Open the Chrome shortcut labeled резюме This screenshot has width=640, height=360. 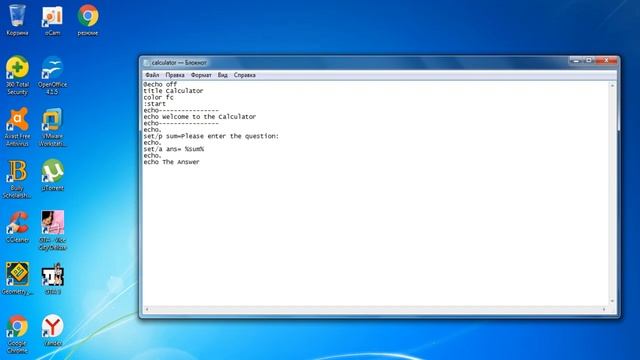[x=88, y=20]
